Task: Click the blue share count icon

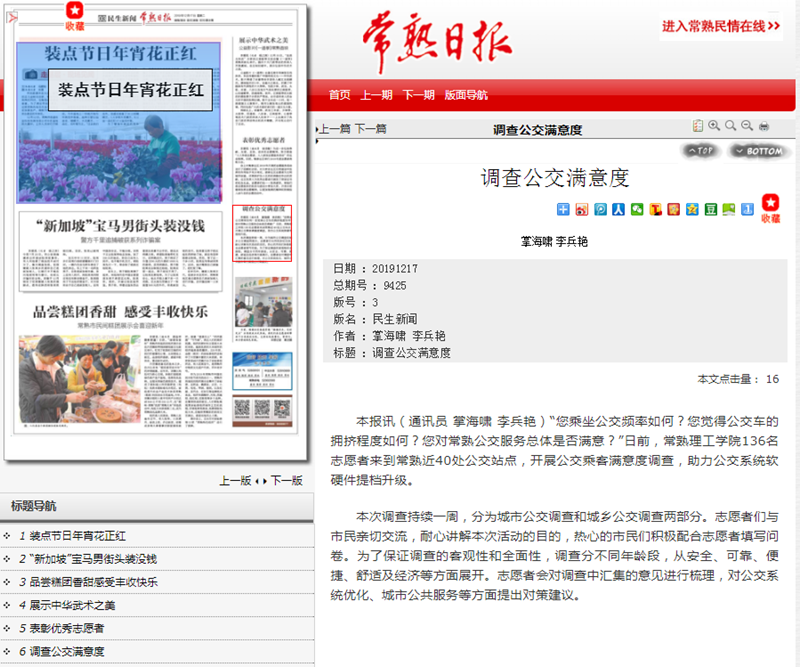Action: (x=747, y=209)
